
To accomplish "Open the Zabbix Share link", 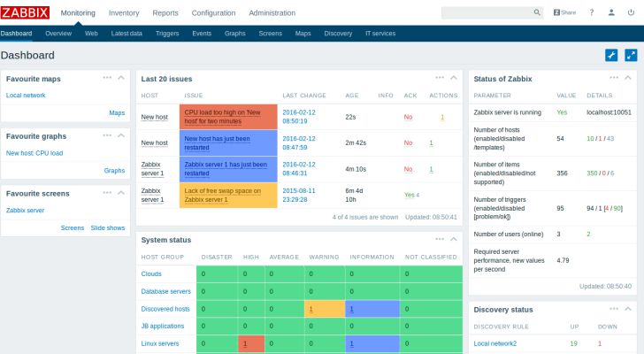I will pos(564,12).
